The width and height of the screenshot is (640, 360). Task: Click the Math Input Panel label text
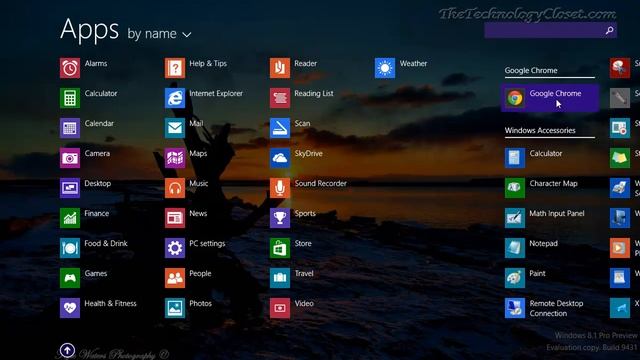point(557,213)
